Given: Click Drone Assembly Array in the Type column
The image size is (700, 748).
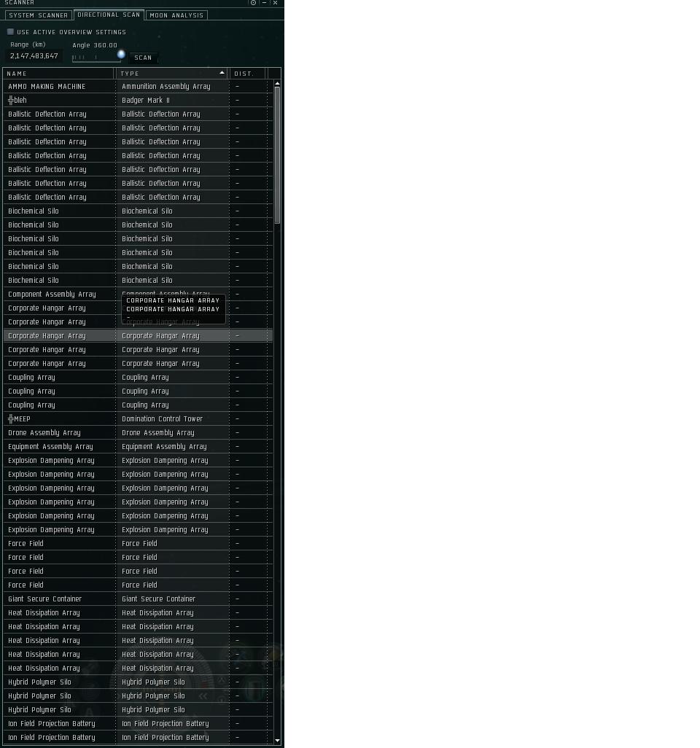Looking at the screenshot, I should point(158,432).
